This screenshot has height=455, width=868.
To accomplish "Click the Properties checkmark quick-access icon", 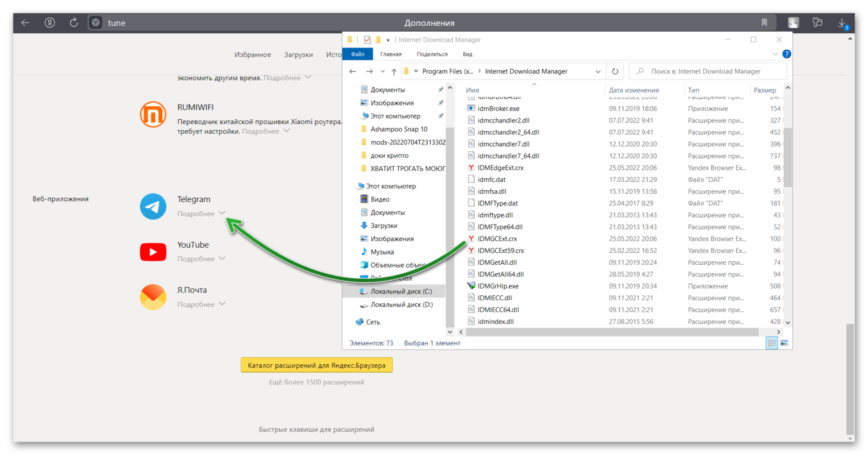I will [367, 40].
